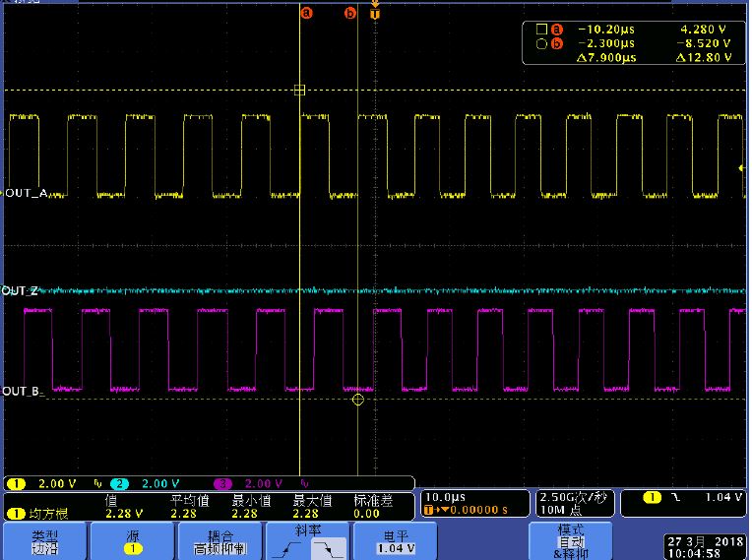The image size is (752, 560).
Task: Click the channel 1 yellow badge
Action: pyautogui.click(x=17, y=484)
